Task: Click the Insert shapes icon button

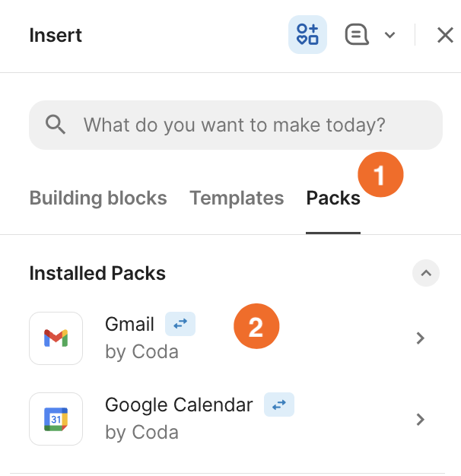Action: point(307,35)
